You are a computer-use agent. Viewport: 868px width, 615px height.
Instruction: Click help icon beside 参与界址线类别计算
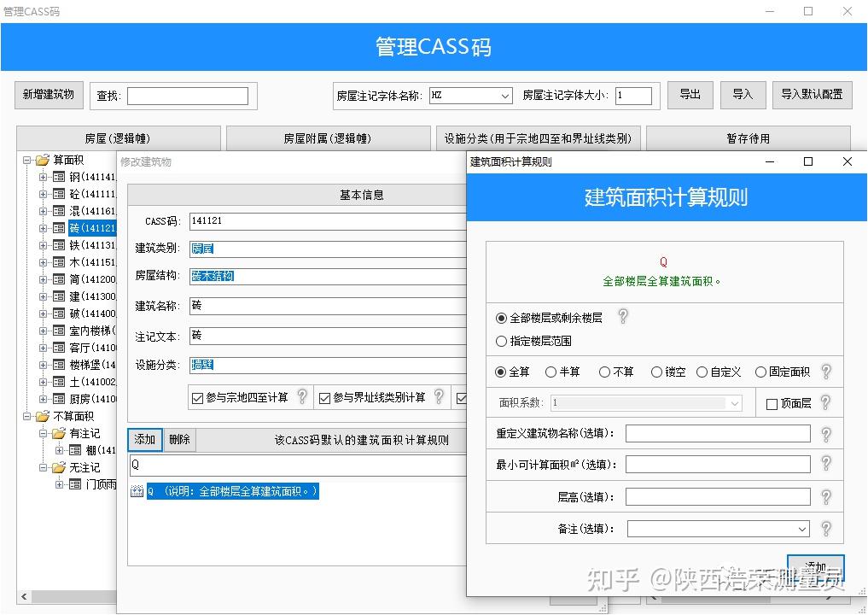pyautogui.click(x=439, y=396)
